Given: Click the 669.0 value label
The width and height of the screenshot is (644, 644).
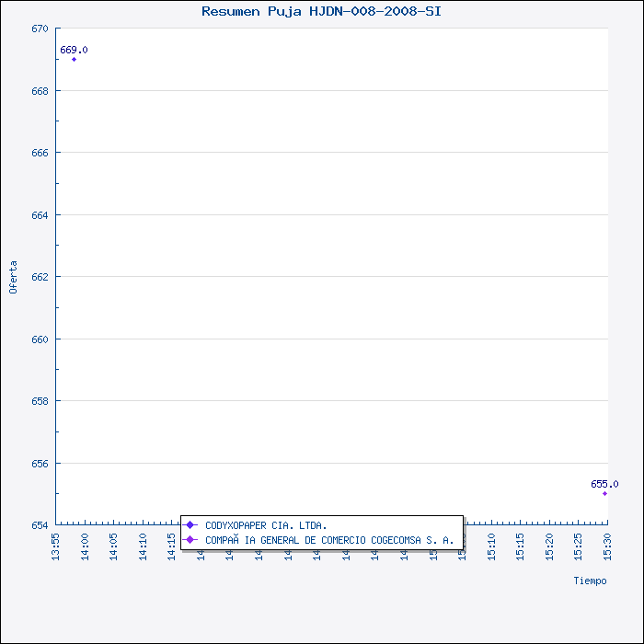Looking at the screenshot, I should click(x=74, y=50).
